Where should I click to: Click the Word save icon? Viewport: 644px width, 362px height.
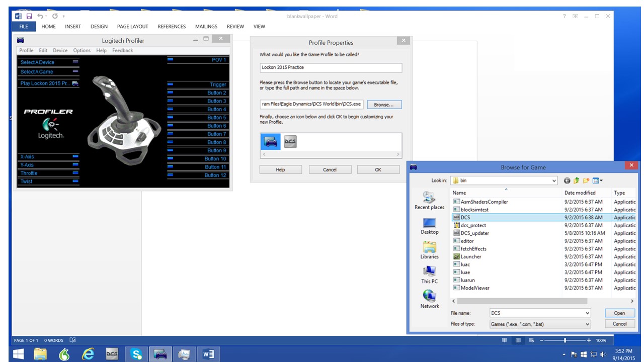point(29,16)
